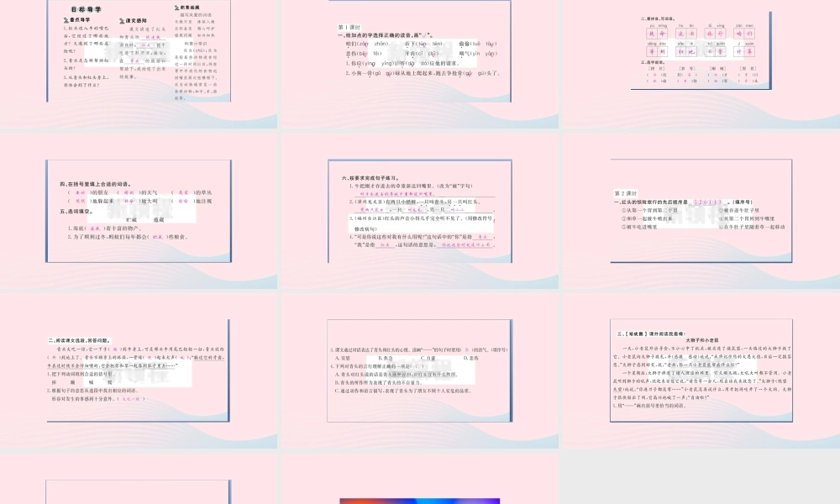Open the 培优题 大狮子和小老鼠 reading slide
The height and width of the screenshot is (504, 840).
(701, 370)
